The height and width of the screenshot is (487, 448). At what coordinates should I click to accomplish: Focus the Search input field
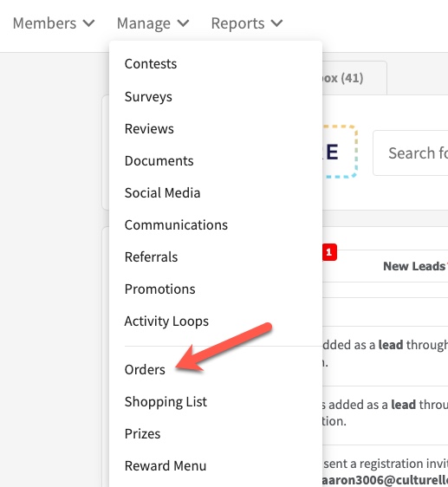[411, 153]
